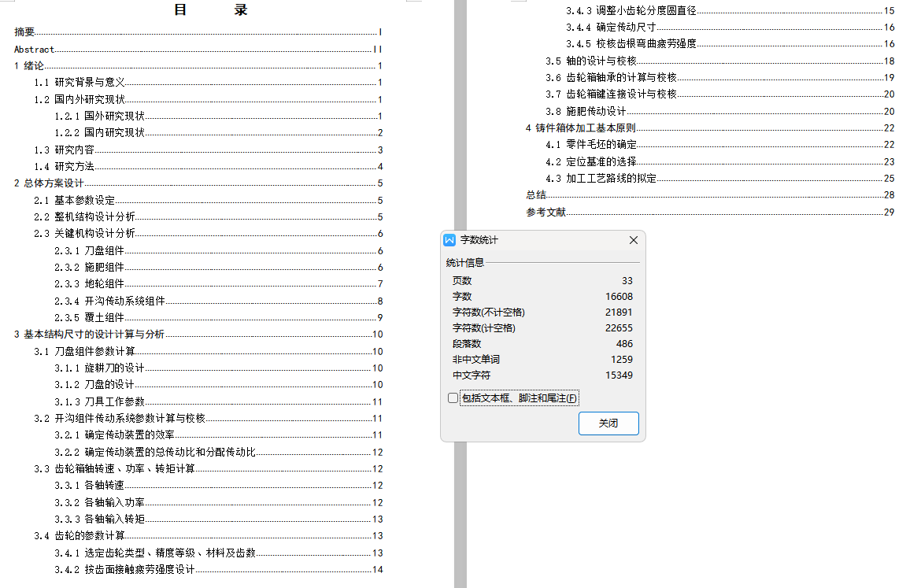Select 3.2 开沟组件传动系统参数计算与校核

(x=208, y=418)
